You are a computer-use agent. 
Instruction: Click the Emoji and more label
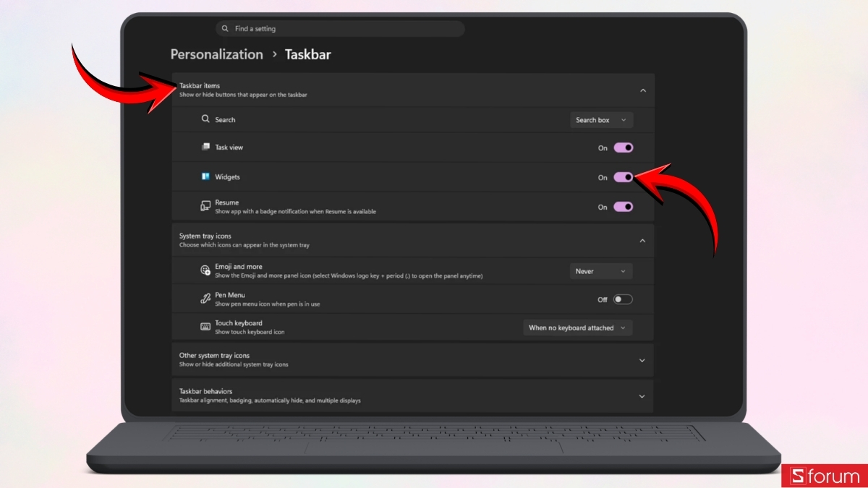tap(239, 267)
